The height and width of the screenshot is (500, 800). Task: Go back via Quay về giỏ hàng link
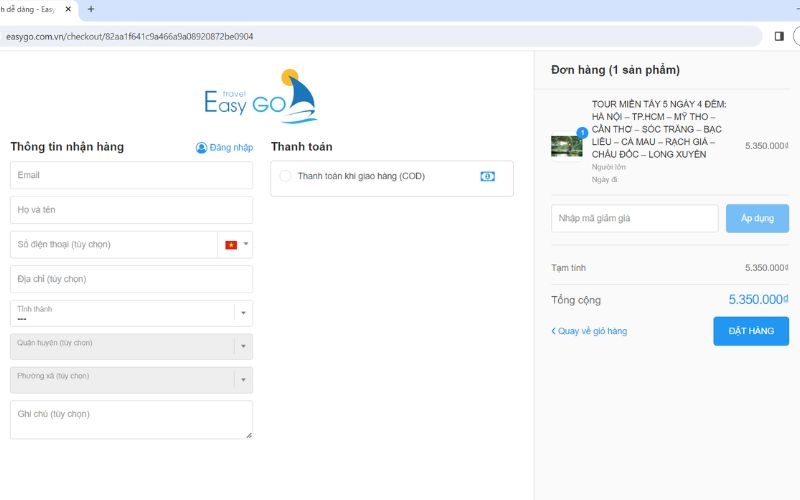[591, 331]
